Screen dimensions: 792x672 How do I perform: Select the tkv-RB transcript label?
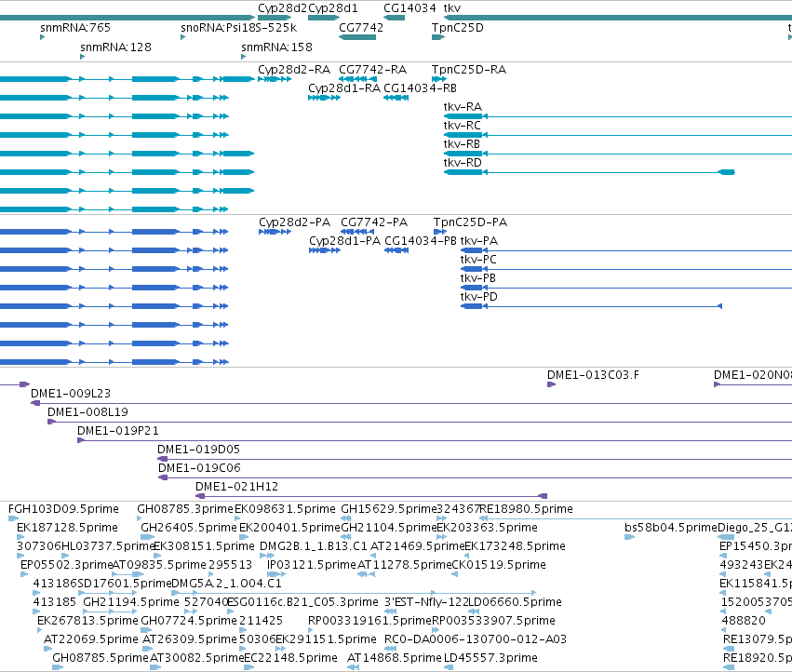(x=463, y=144)
